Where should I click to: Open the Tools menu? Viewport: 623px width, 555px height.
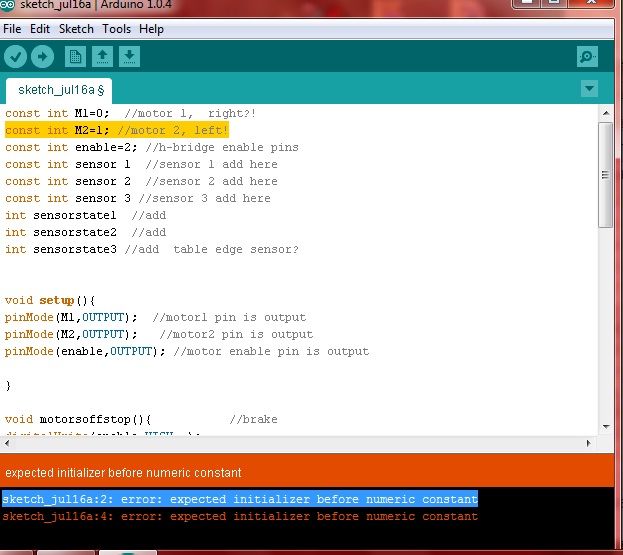coord(116,29)
